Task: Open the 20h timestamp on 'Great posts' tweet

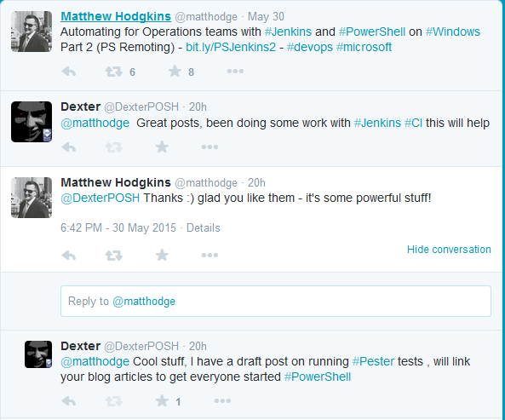Action: (x=198, y=107)
